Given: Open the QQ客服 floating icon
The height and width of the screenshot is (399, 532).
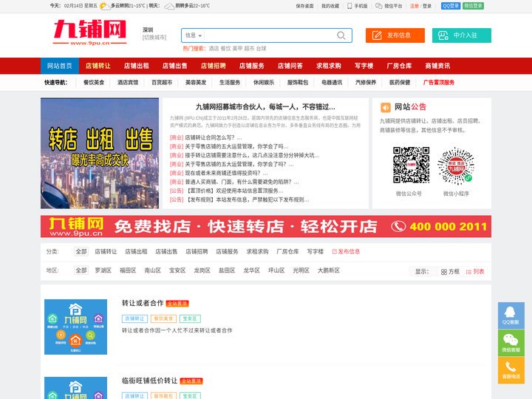Looking at the screenshot, I should 511,316.
